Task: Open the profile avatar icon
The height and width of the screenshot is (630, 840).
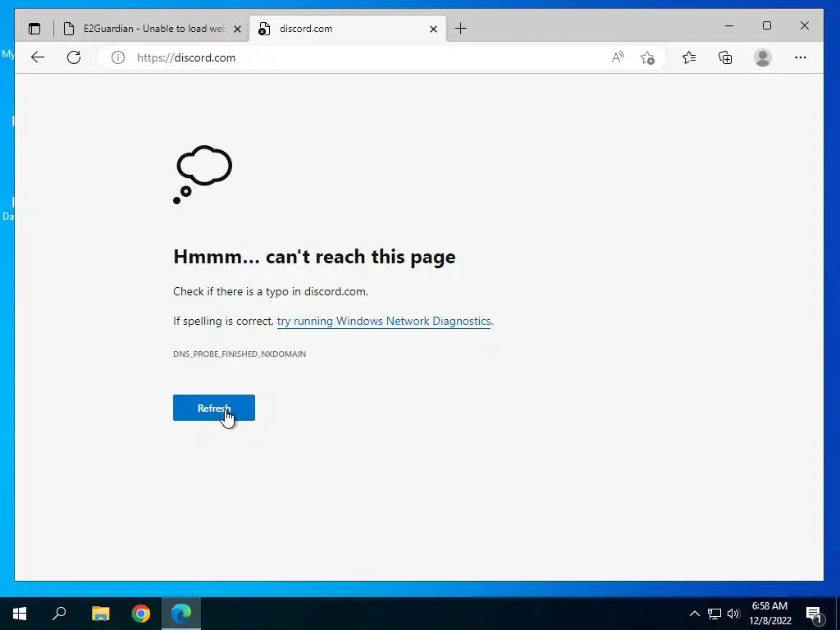Action: pyautogui.click(x=762, y=57)
